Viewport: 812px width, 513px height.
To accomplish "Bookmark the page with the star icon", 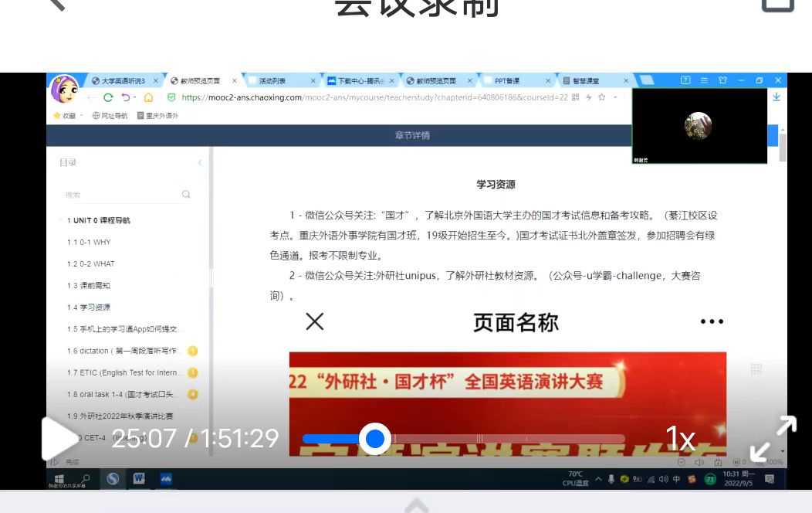I will click(x=602, y=97).
